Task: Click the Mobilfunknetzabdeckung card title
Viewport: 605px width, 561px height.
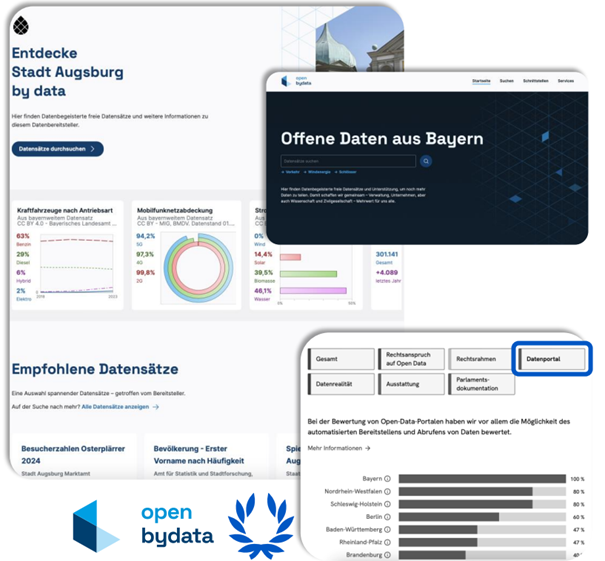Action: pos(175,210)
